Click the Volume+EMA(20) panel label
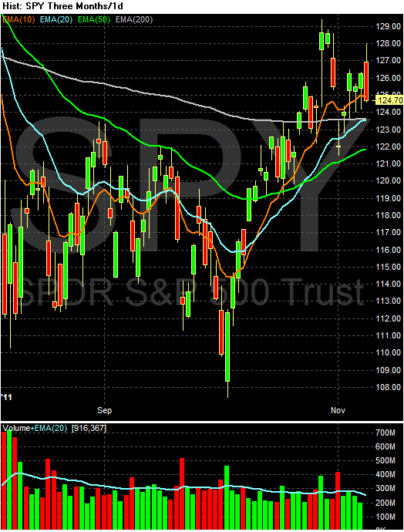 point(35,428)
